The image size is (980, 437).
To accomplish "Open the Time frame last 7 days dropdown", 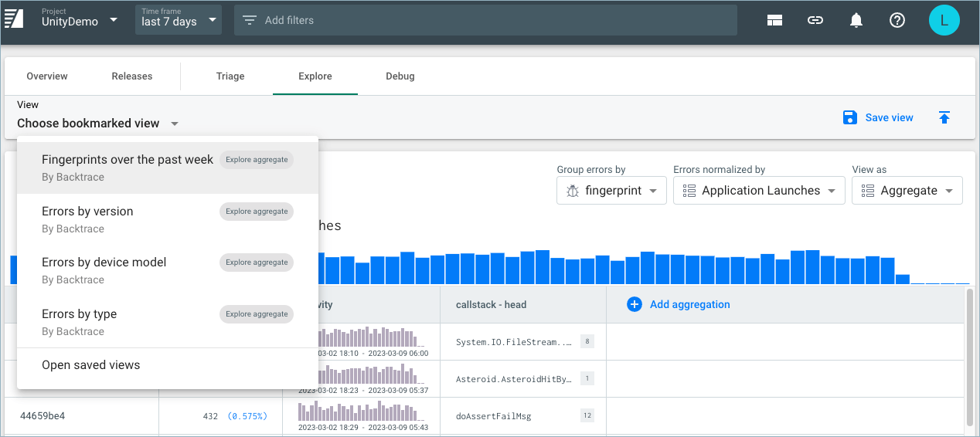I will tap(178, 20).
